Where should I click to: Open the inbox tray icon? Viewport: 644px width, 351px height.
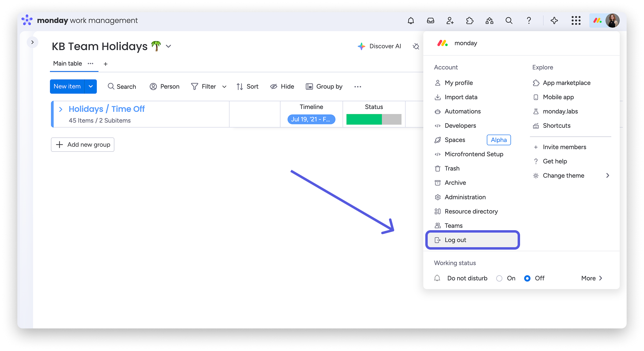[430, 20]
